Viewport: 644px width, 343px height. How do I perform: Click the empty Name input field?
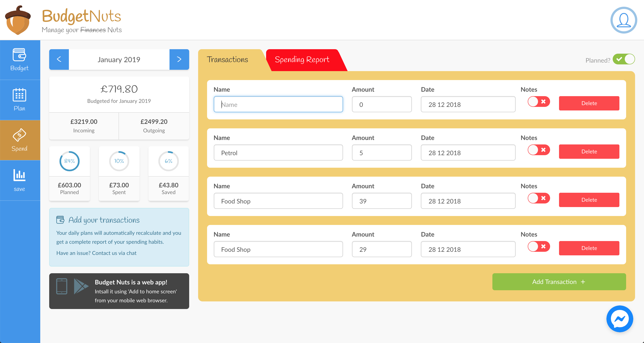(278, 104)
